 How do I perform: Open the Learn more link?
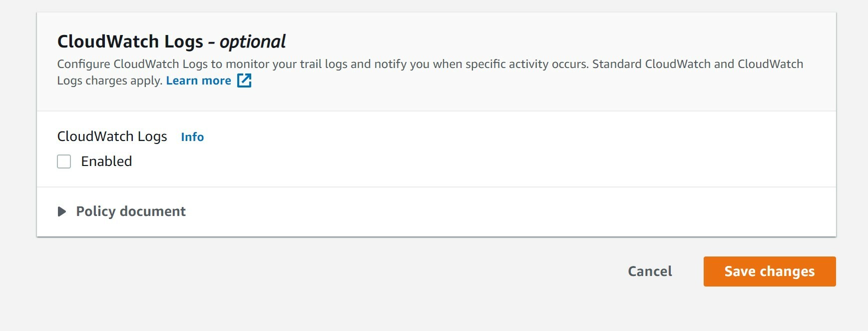coord(198,80)
